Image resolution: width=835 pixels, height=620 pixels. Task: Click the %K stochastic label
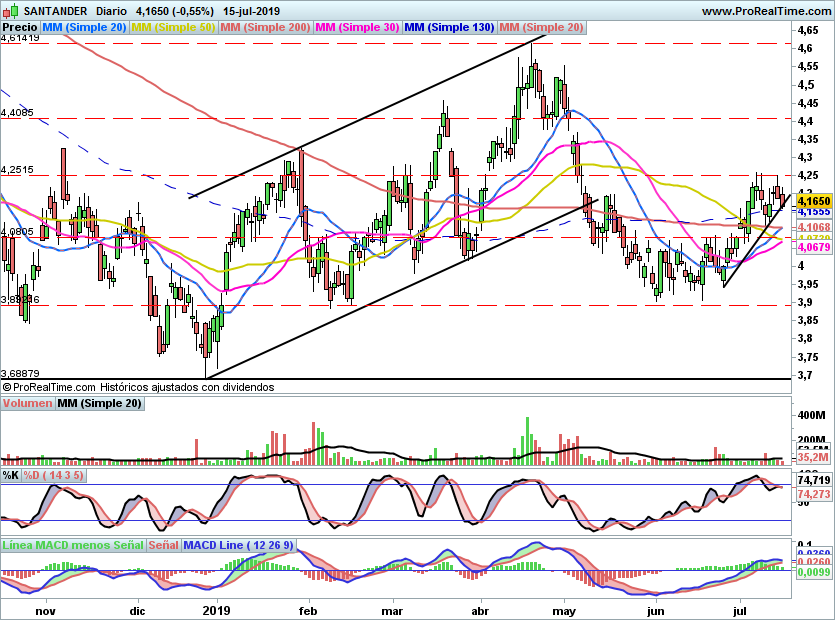[x=11, y=475]
